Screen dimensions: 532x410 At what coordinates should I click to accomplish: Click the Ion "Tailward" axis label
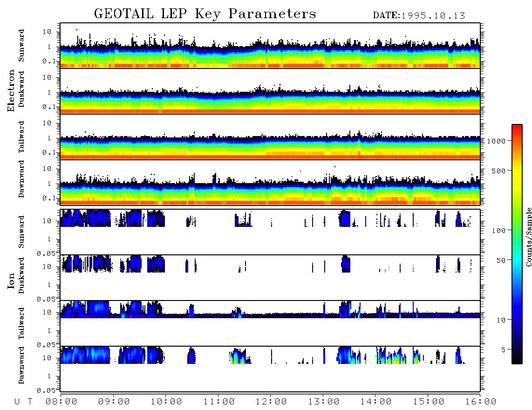(x=21, y=323)
